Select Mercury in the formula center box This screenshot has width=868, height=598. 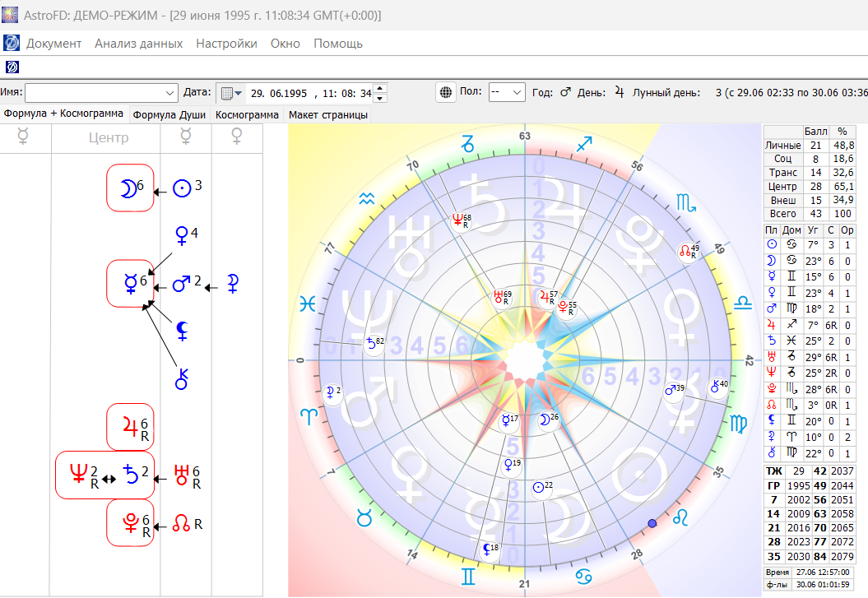tap(130, 283)
